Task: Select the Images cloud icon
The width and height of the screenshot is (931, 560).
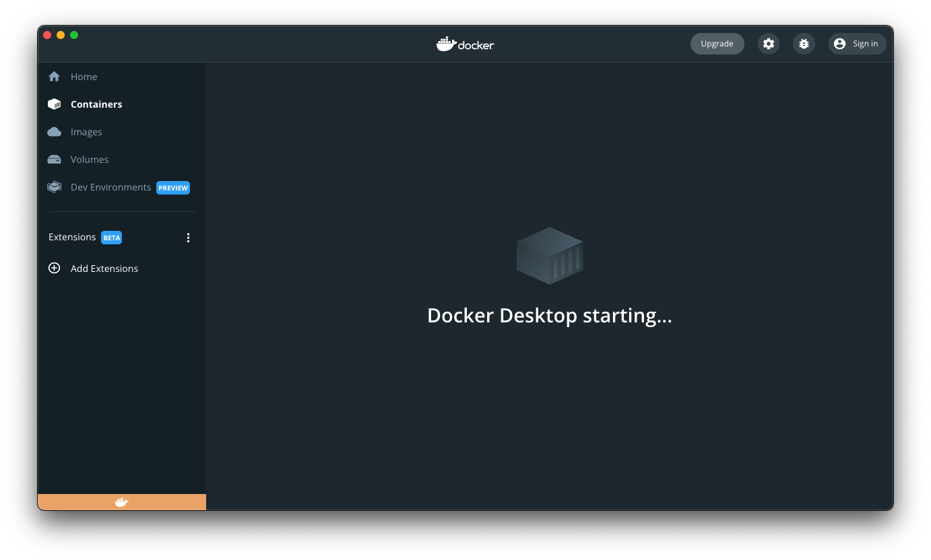Action: (54, 132)
